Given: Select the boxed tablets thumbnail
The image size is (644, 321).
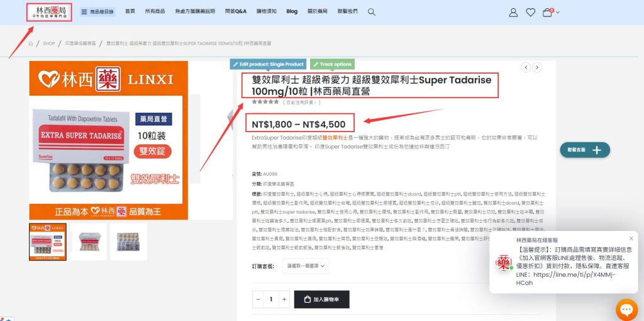Looking at the screenshot, I should tap(88, 242).
